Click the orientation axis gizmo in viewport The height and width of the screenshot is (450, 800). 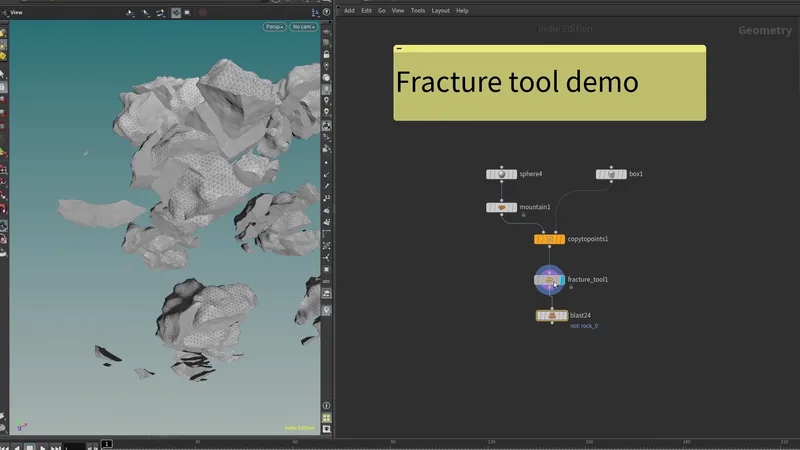[22, 426]
